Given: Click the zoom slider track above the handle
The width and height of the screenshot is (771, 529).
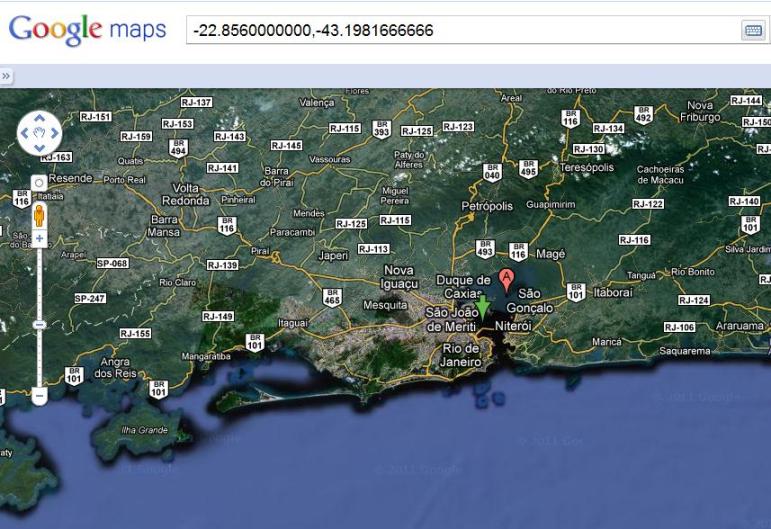Looking at the screenshot, I should tap(39, 284).
